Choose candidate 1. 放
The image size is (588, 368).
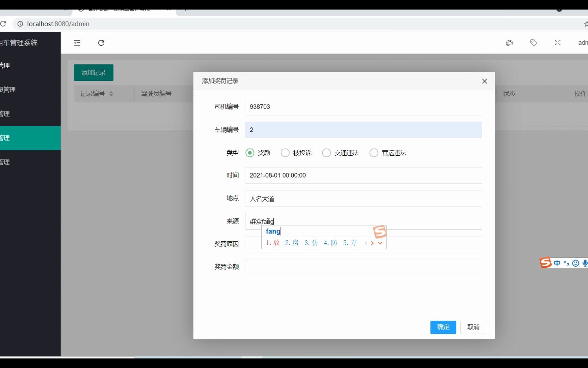pyautogui.click(x=273, y=243)
